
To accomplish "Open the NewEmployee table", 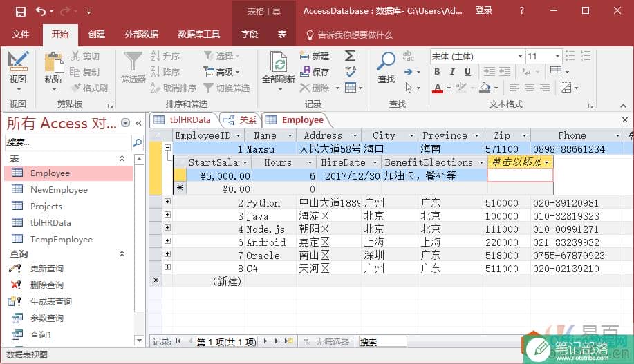I will [x=59, y=189].
